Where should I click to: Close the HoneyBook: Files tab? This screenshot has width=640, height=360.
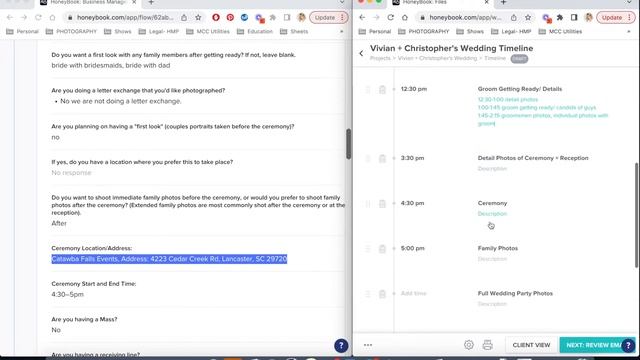pos(486,3)
